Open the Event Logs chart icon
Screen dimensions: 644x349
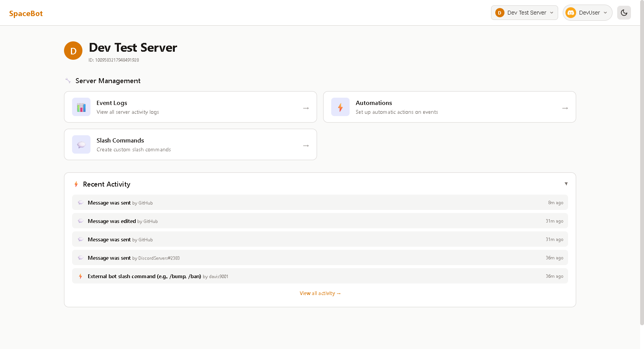coord(81,107)
